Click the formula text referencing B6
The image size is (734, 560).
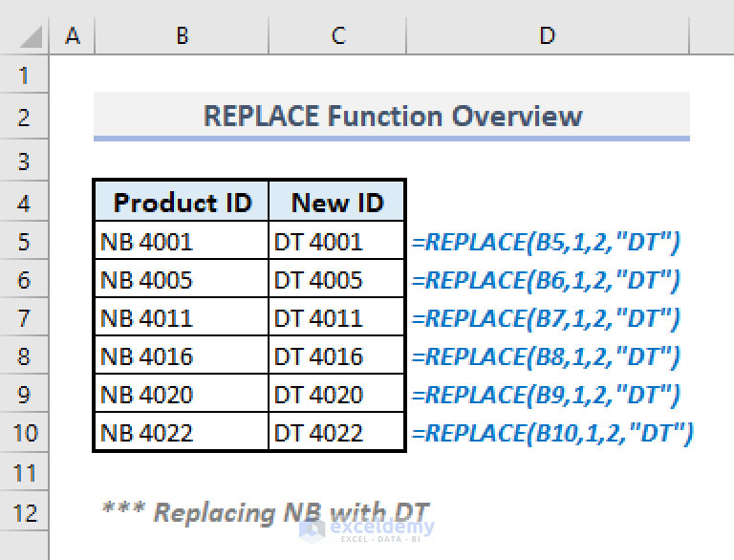click(546, 281)
